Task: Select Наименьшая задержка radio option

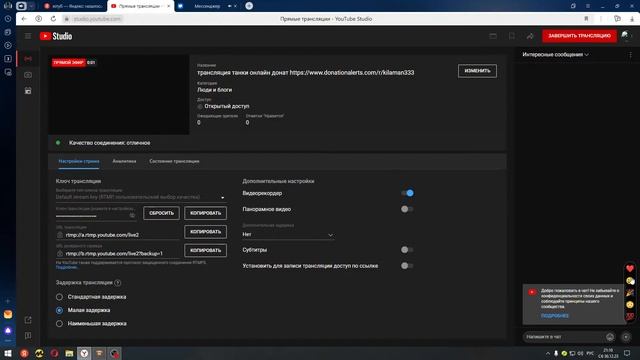Action: pos(59,324)
